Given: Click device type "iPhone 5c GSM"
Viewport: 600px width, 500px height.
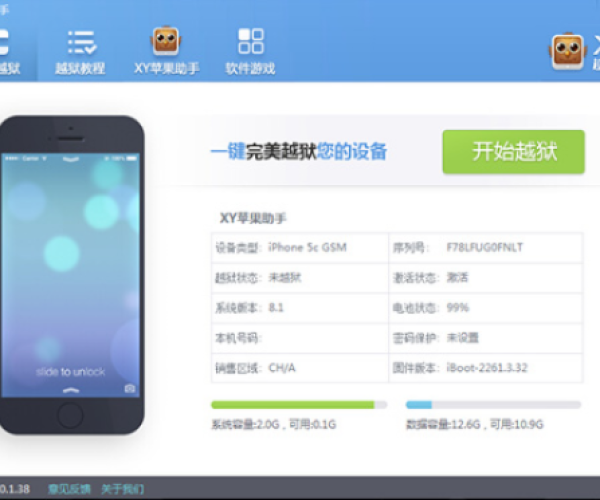Looking at the screenshot, I should point(307,248).
